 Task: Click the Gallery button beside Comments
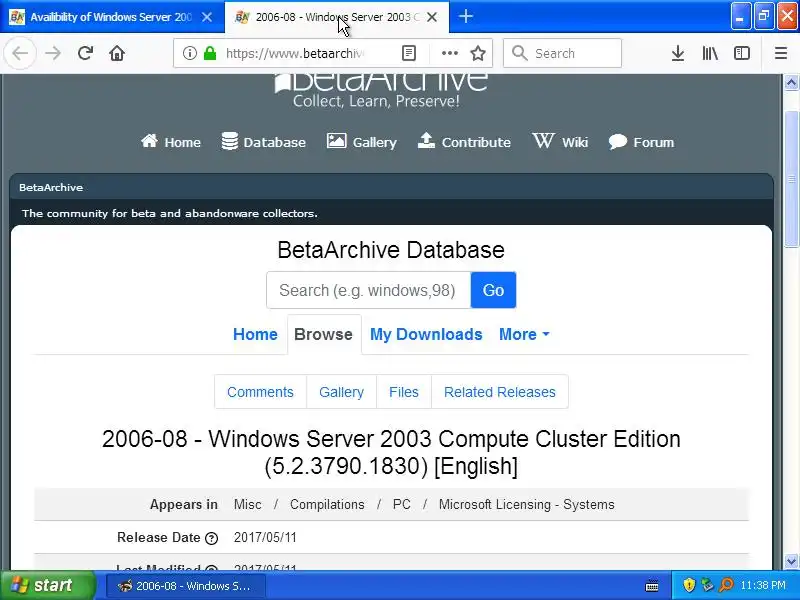tap(341, 392)
